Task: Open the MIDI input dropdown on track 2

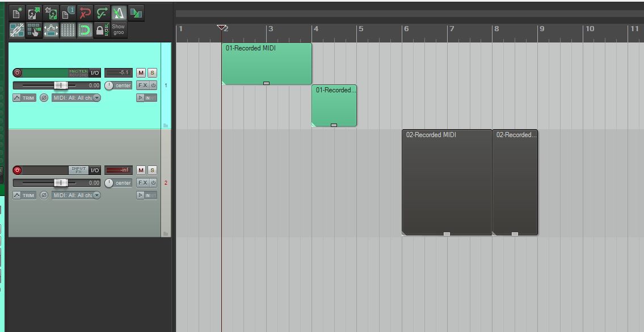Action: point(76,195)
